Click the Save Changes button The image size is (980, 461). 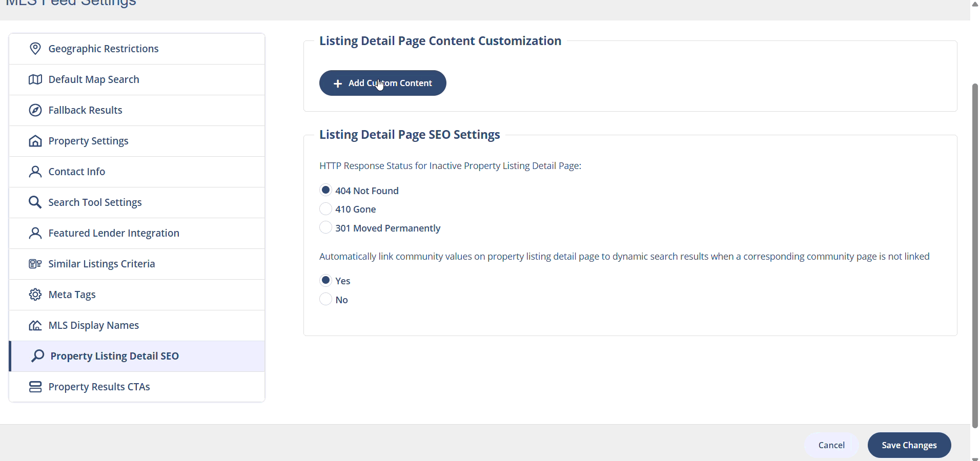pos(909,445)
